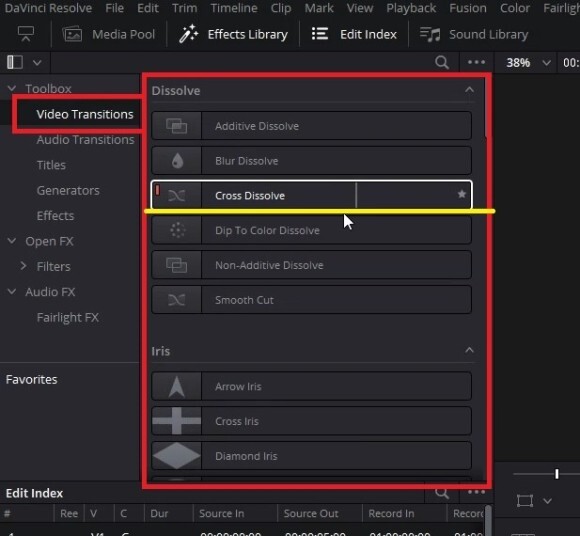This screenshot has width=580, height=536.
Task: Open the Clip menu
Action: [281, 8]
